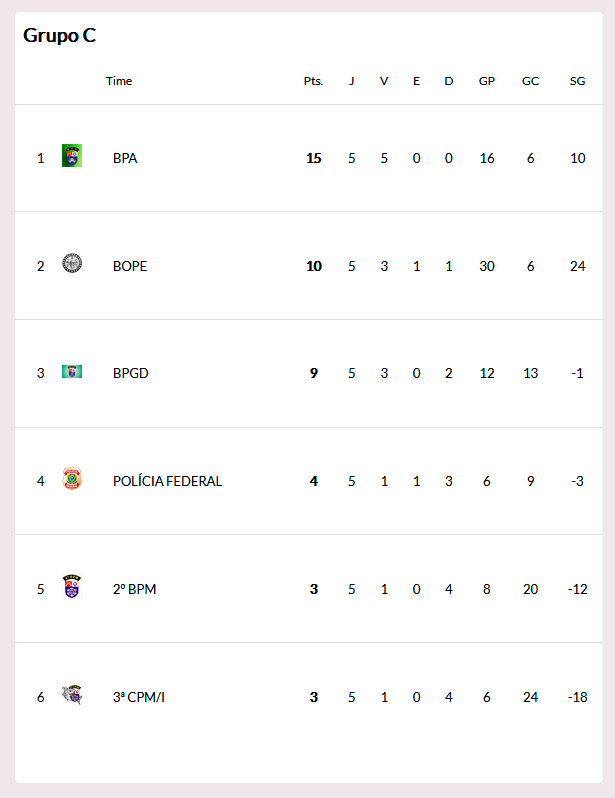Click the GC column header
The image size is (615, 798).
click(x=530, y=81)
